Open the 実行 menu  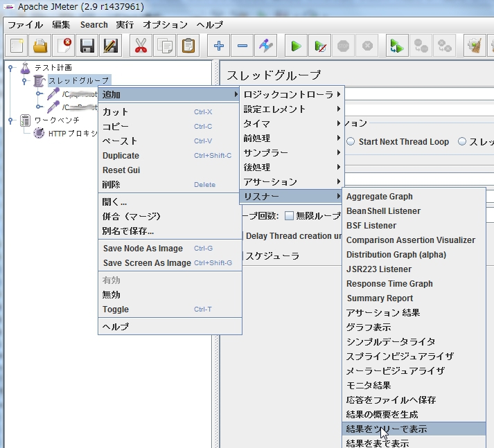tap(125, 24)
